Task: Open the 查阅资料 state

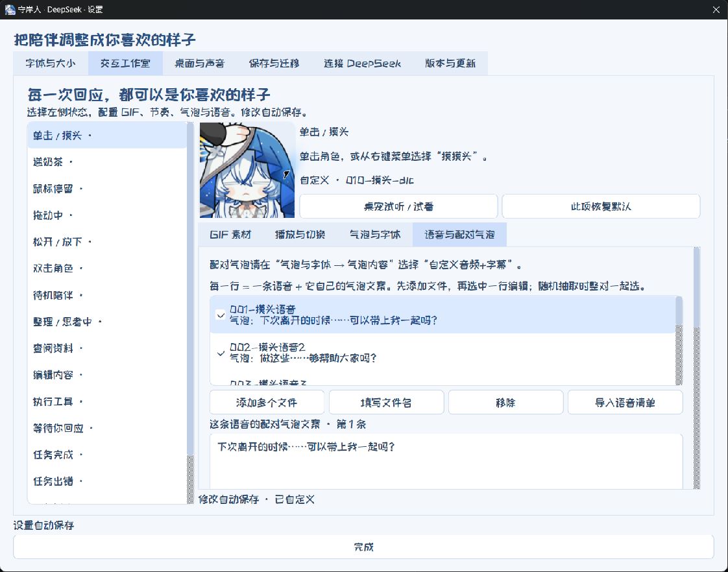Action: [107, 348]
